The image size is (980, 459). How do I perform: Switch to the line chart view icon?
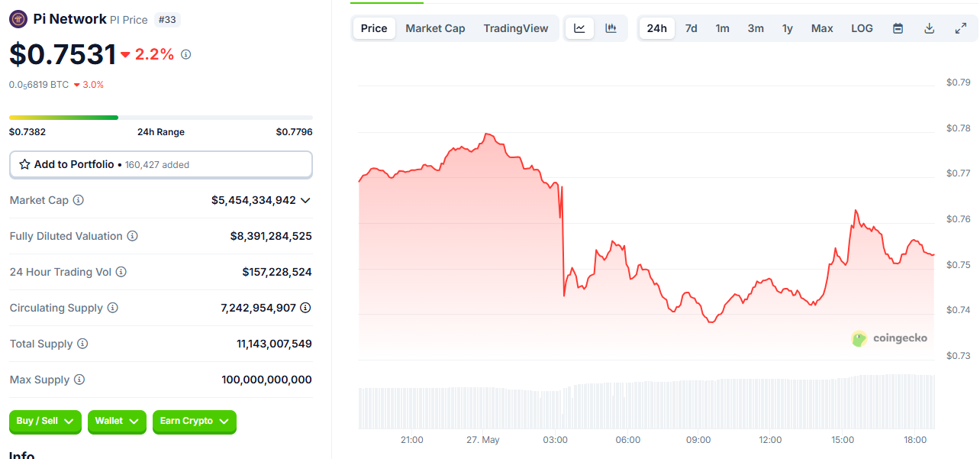[x=579, y=28]
